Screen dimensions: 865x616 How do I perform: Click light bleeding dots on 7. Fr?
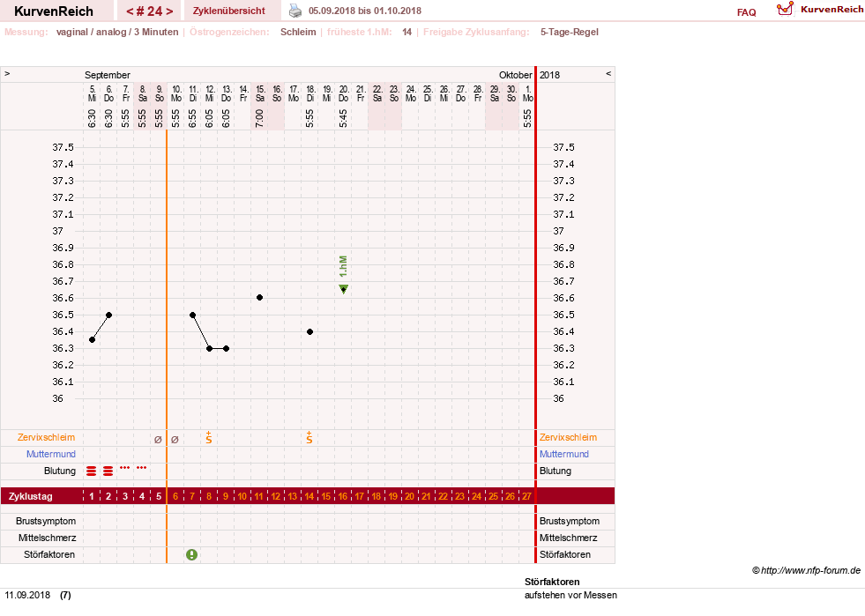pyautogui.click(x=124, y=468)
